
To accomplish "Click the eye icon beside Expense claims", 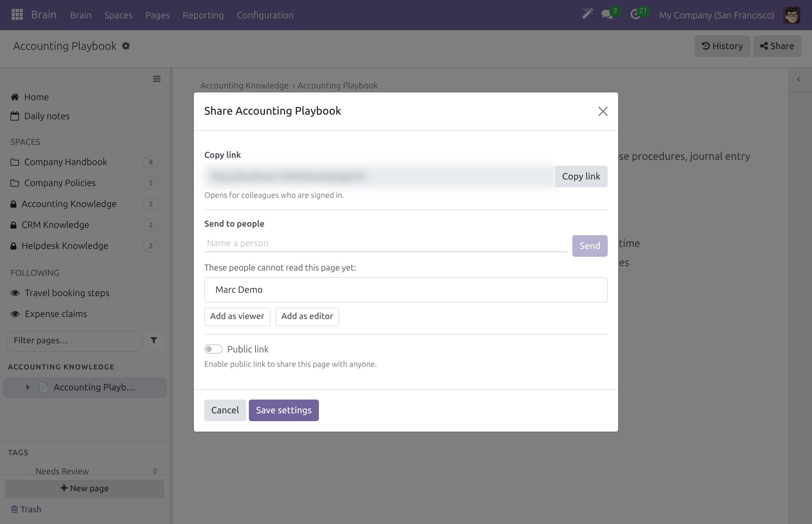I will pyautogui.click(x=15, y=314).
